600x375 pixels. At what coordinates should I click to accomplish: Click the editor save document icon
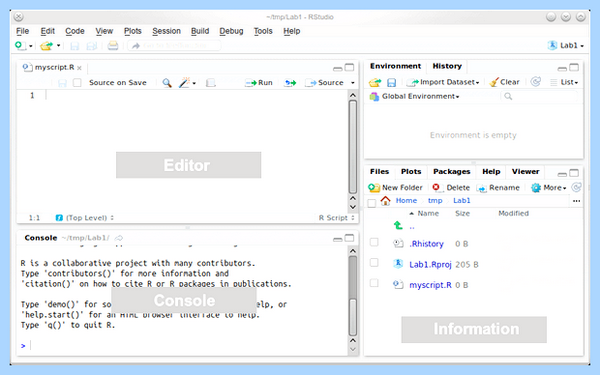tap(62, 83)
